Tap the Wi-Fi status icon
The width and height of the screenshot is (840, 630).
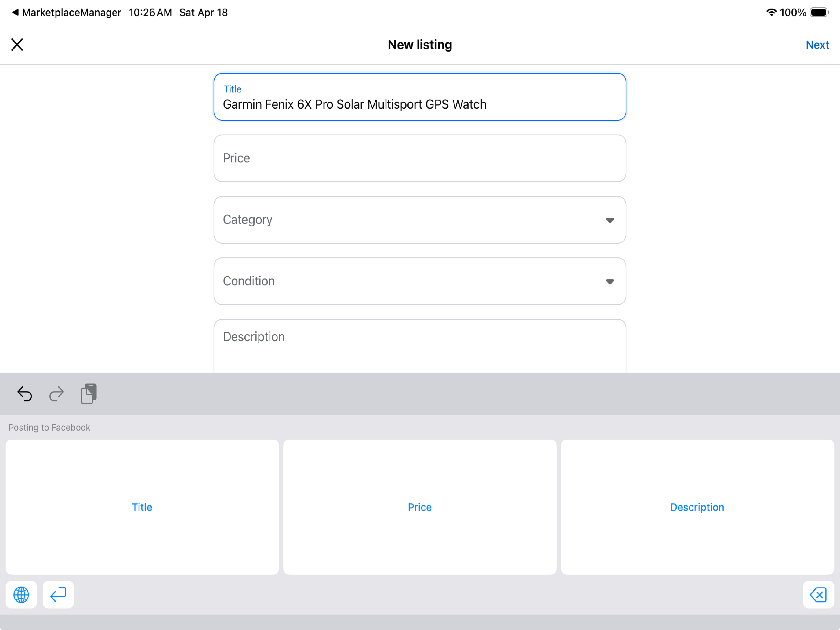tap(771, 13)
